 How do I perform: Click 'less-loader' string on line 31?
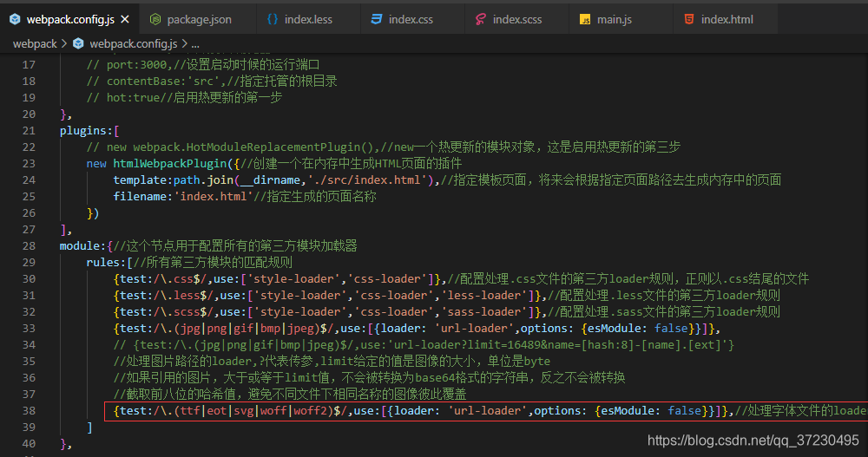[484, 296]
